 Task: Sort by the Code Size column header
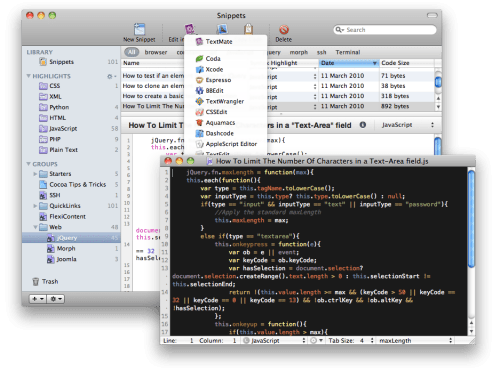click(407, 63)
